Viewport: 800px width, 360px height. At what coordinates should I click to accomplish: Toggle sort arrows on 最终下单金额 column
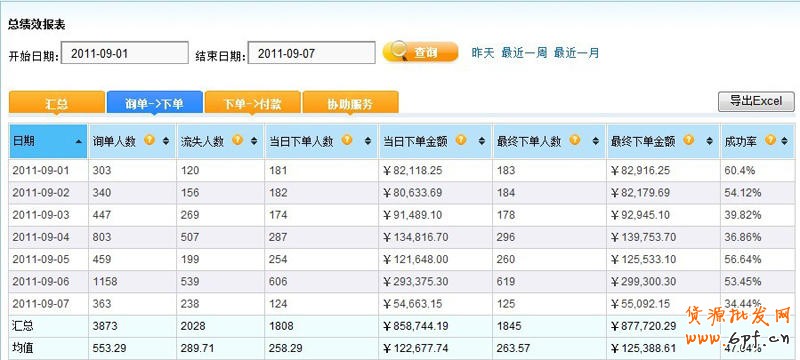pyautogui.click(x=709, y=141)
